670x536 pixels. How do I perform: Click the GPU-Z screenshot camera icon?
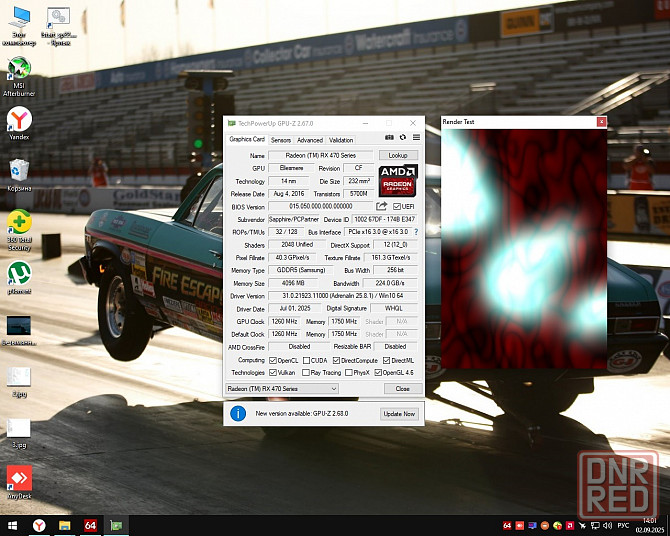(389, 138)
